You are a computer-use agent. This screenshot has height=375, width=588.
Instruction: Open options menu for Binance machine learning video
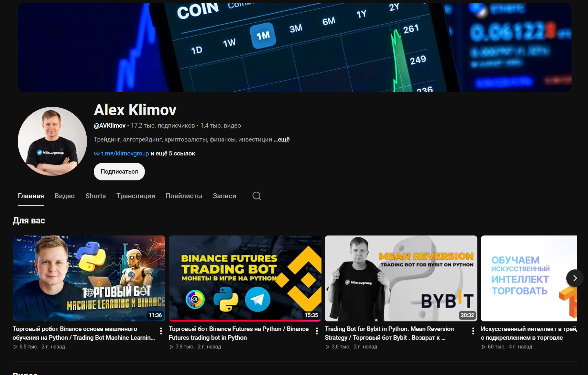(x=161, y=331)
